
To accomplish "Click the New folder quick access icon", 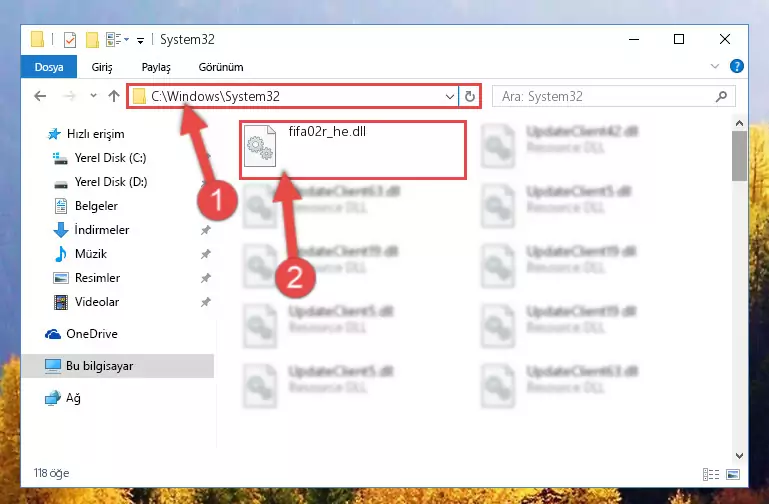I will [x=92, y=40].
